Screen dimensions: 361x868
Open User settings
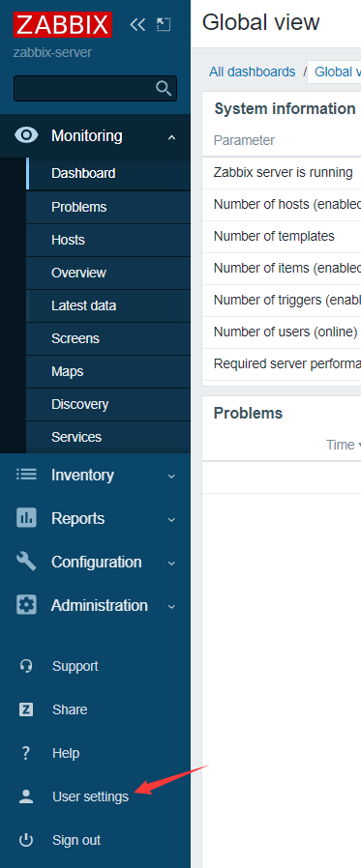[90, 796]
